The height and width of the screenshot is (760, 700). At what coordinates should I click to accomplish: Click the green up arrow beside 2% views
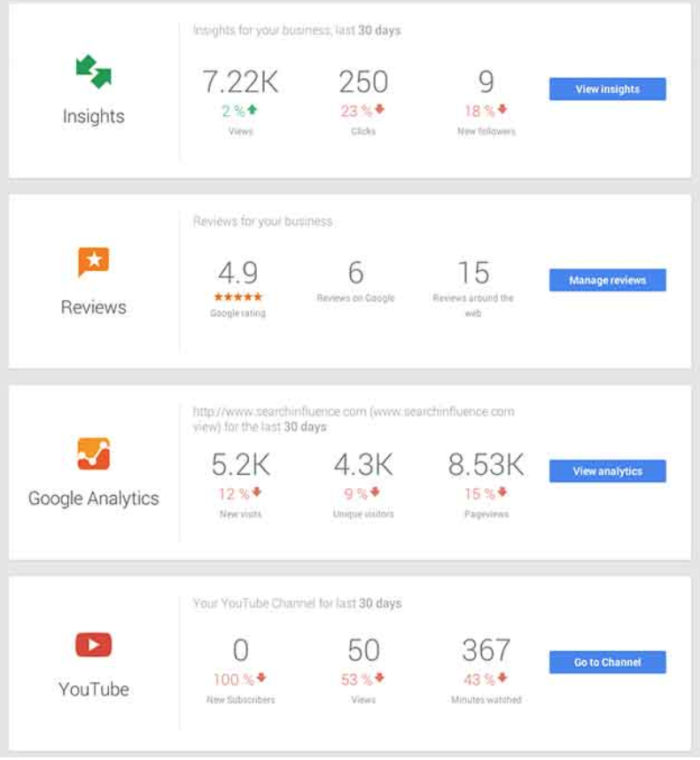click(x=252, y=110)
